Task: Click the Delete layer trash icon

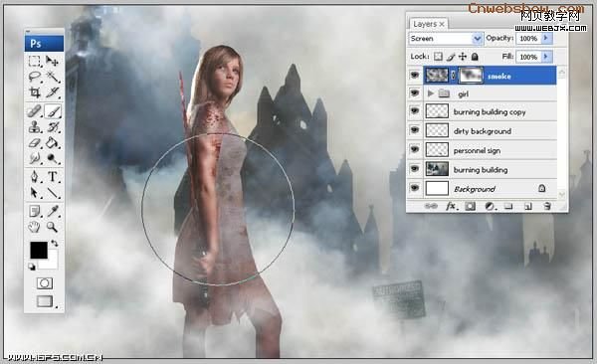Action: 547,206
